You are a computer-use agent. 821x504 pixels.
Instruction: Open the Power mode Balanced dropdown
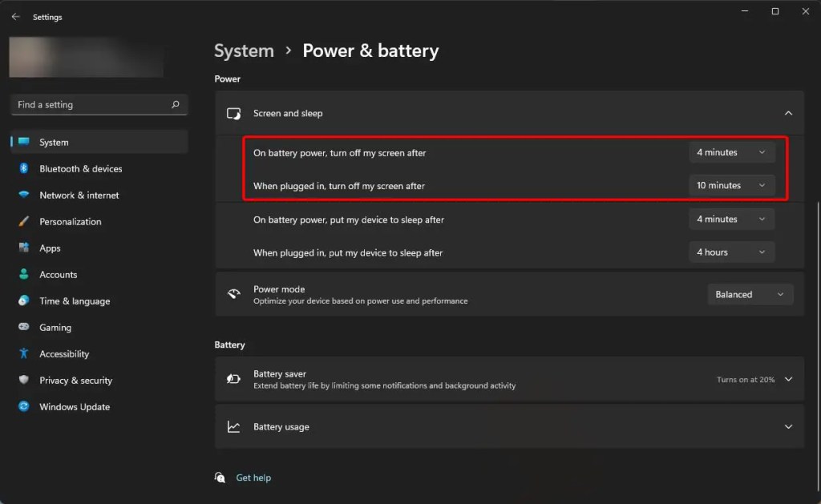(750, 295)
